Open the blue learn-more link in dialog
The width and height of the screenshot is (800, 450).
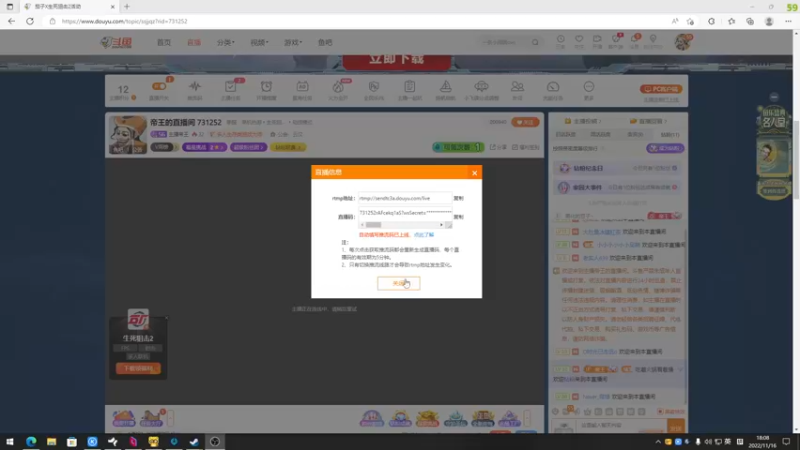point(423,235)
